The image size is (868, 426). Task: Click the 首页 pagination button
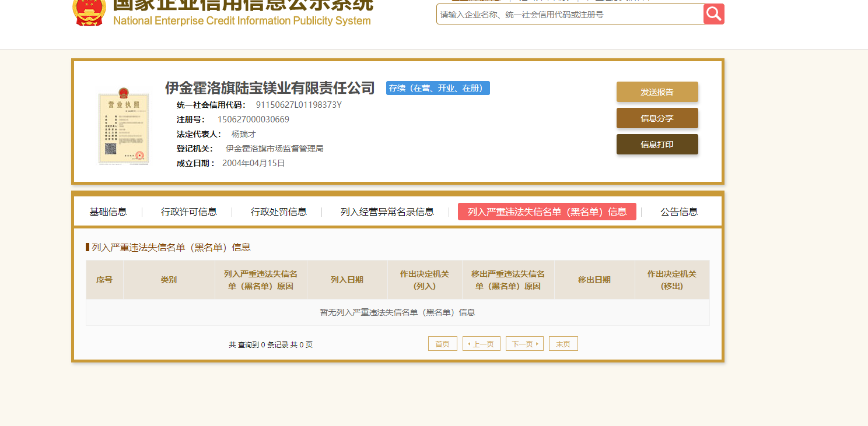(x=443, y=344)
